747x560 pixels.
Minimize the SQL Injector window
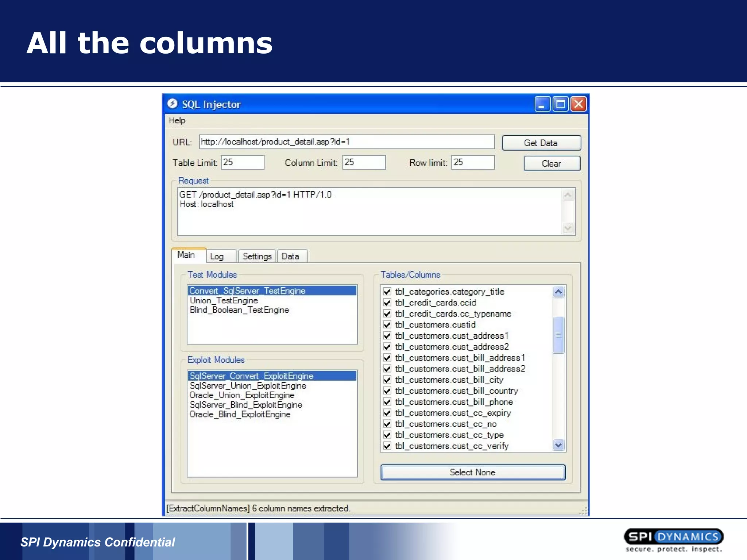(542, 104)
